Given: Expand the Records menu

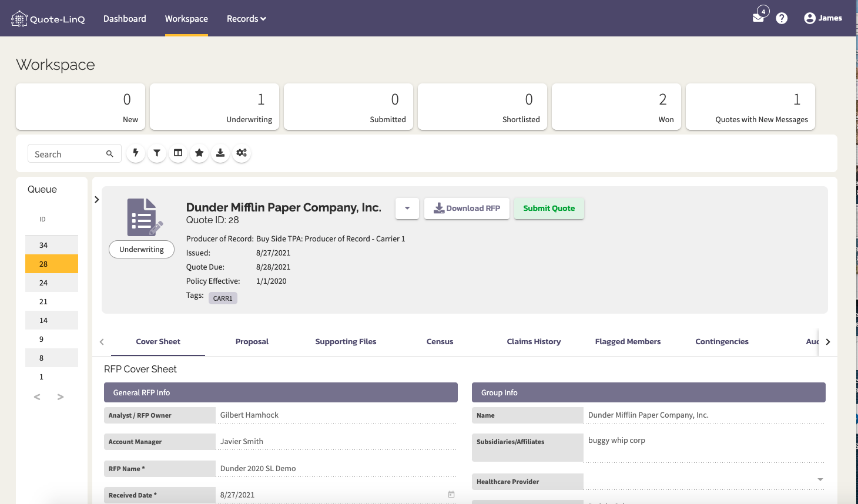Looking at the screenshot, I should 246,19.
